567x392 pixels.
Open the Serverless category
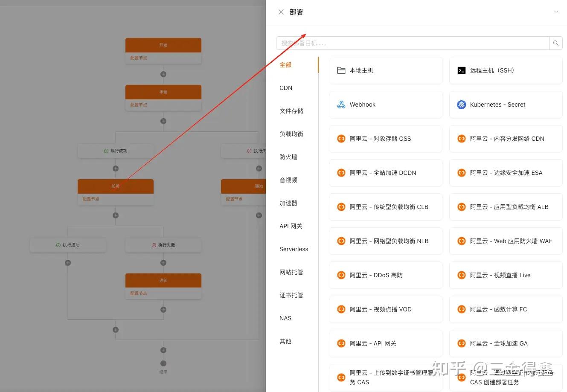click(x=294, y=249)
